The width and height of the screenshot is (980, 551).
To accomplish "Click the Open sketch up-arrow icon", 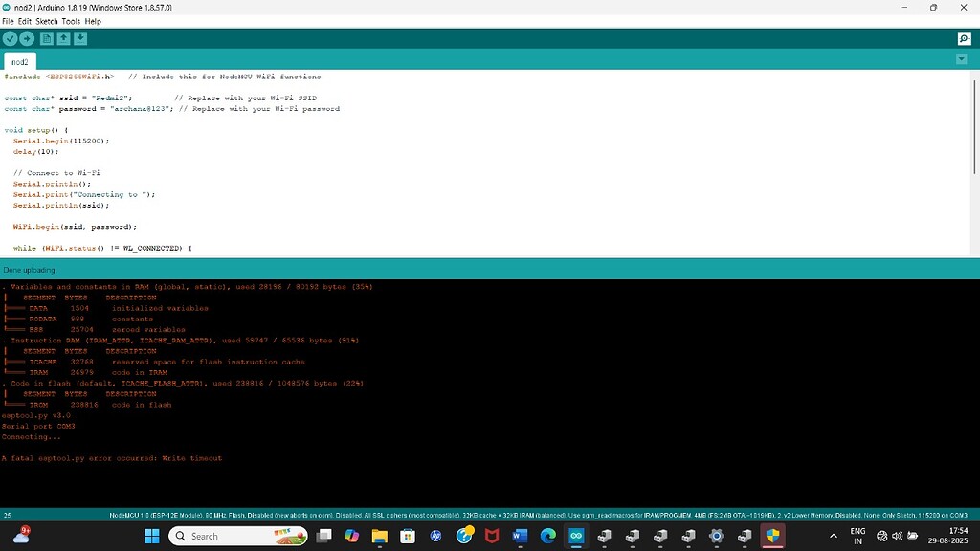I will (x=63, y=38).
